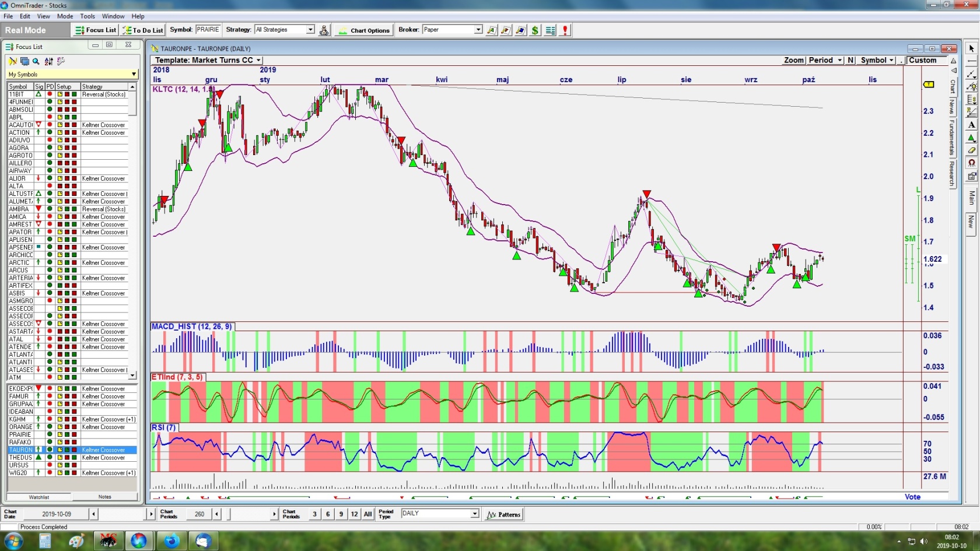Select the regression channel tool
The height and width of the screenshot is (551, 980).
(971, 112)
